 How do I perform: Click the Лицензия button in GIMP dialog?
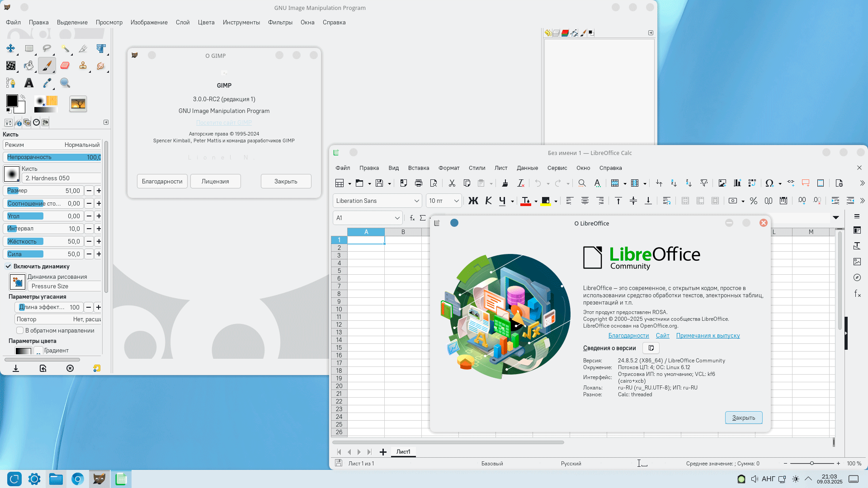215,181
